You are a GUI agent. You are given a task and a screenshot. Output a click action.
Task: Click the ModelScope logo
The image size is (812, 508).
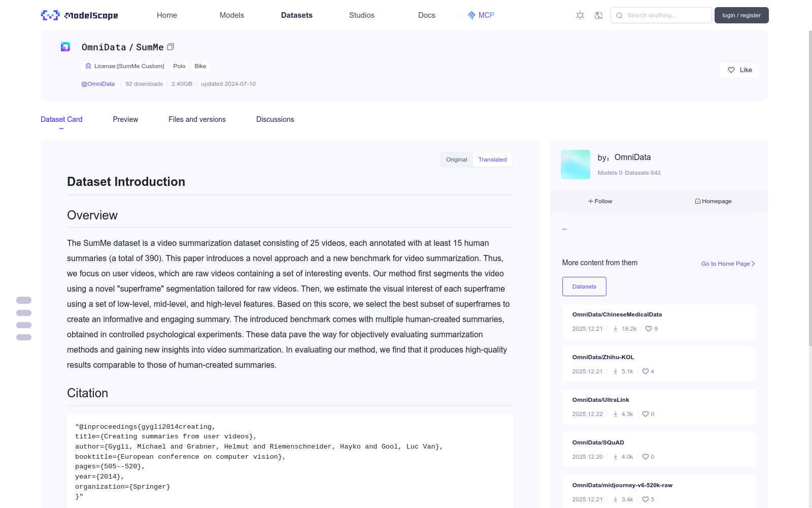(x=79, y=15)
